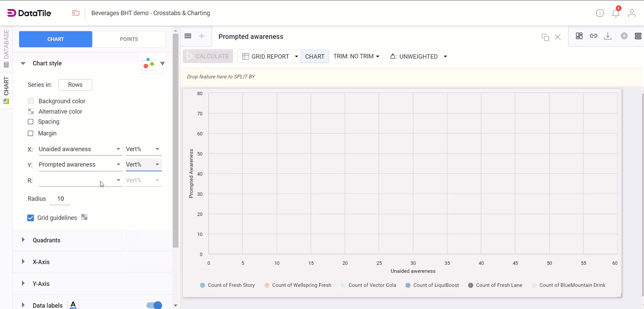This screenshot has height=309, width=644.
Task: Check the Margin checkbox
Action: (31, 133)
